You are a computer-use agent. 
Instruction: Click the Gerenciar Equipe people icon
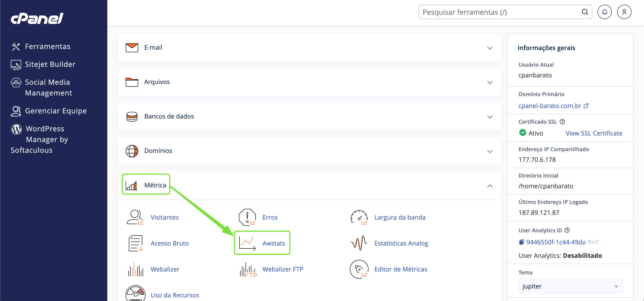tap(16, 111)
